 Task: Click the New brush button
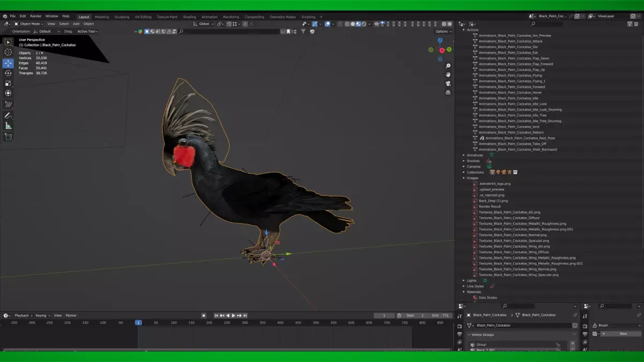[620, 334]
